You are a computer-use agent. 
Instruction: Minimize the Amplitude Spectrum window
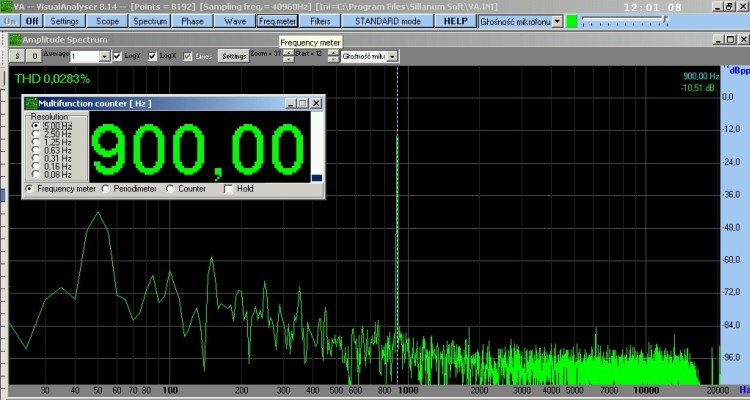[718, 40]
